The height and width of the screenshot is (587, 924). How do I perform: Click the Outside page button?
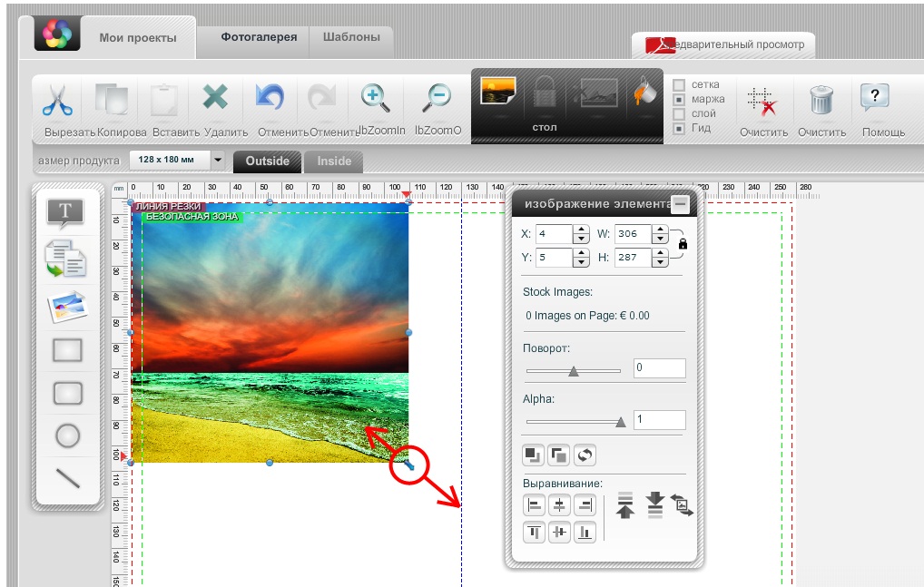(267, 161)
